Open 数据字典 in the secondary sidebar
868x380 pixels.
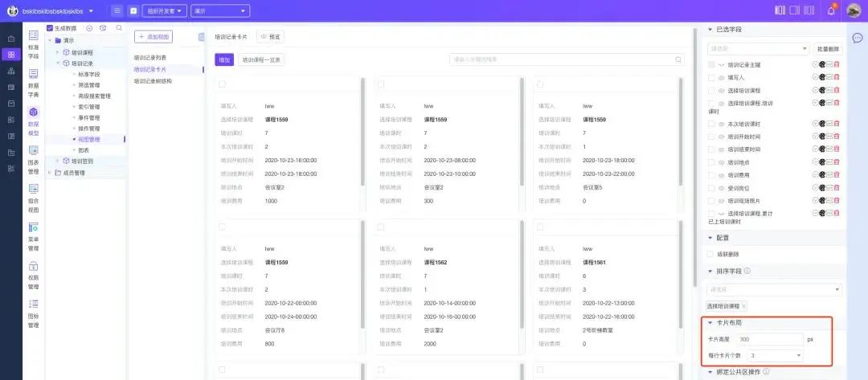[x=33, y=83]
